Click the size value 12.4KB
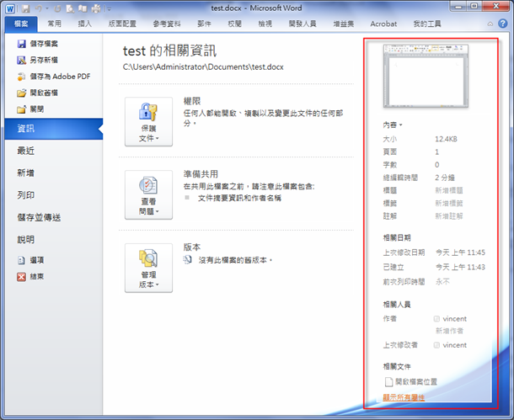The height and width of the screenshot is (420, 514). 446,139
